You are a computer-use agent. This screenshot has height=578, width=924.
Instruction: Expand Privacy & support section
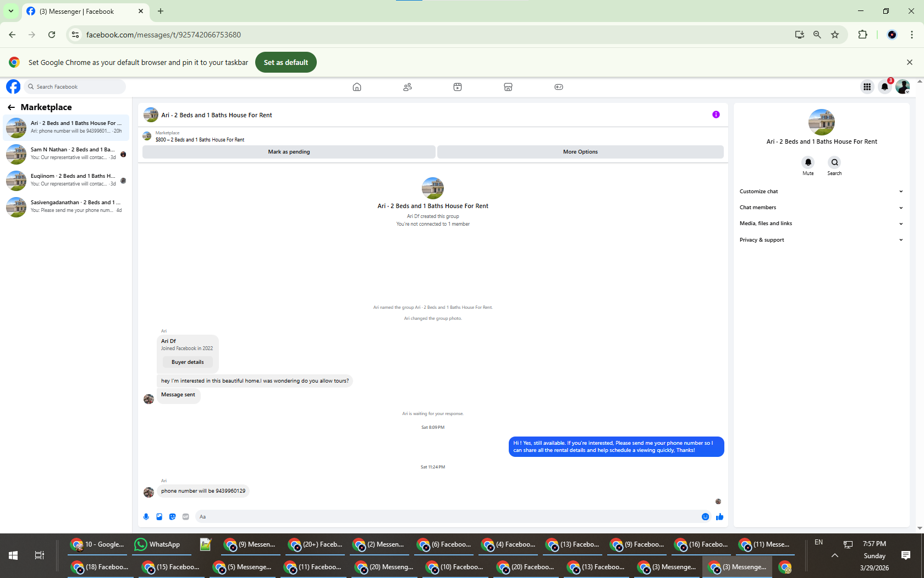[x=821, y=240]
